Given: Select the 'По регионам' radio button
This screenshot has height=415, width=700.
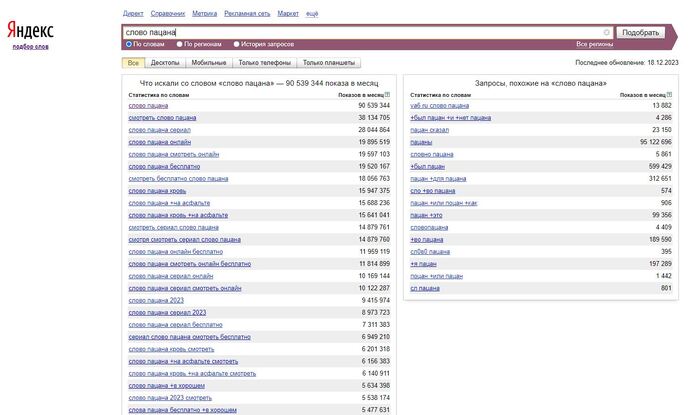Looking at the screenshot, I should point(179,44).
